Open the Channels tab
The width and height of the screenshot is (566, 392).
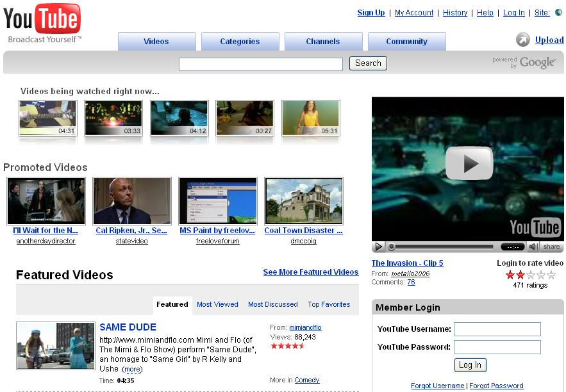pos(323,42)
